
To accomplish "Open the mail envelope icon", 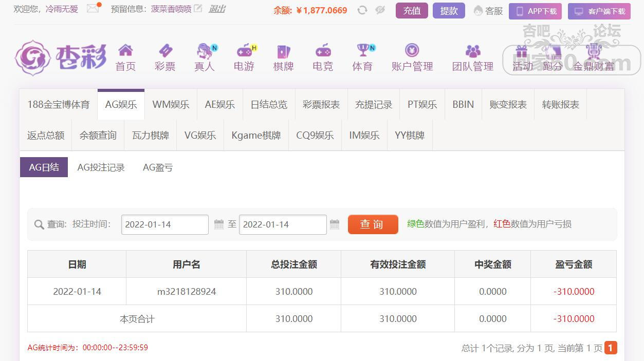I will pos(93,9).
